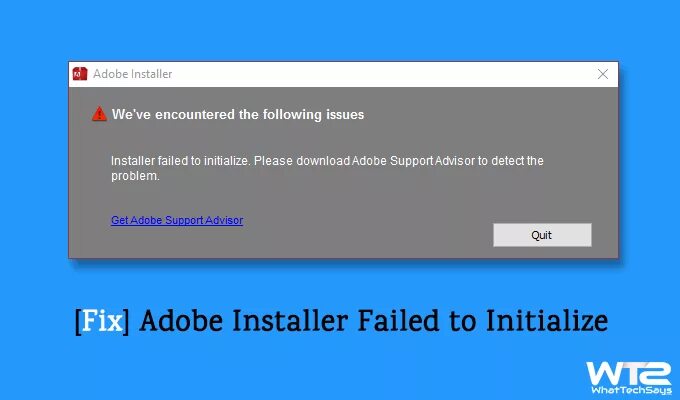Click the red Adobe icon in title bar
The height and width of the screenshot is (400, 680).
pyautogui.click(x=79, y=73)
